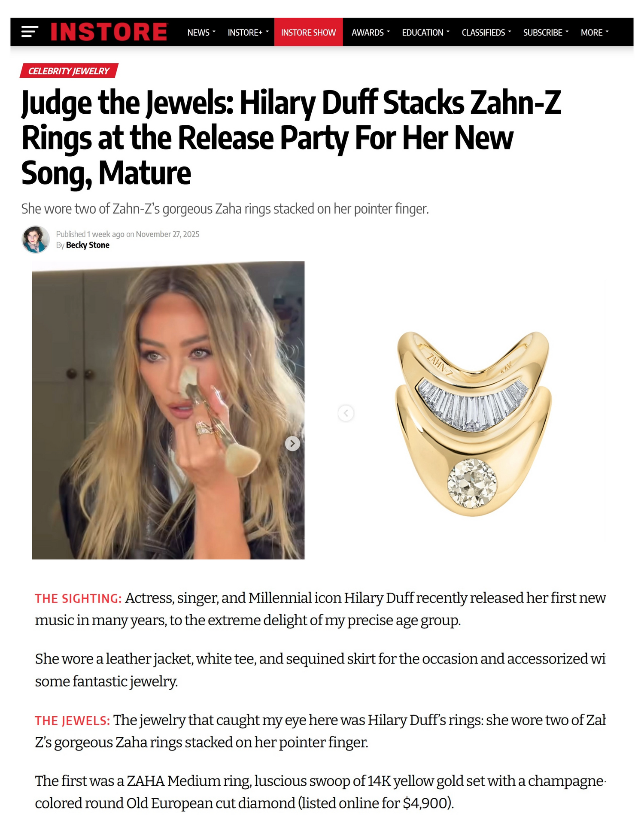Viewport: 644px width, 833px height.
Task: Click Becky Stone's author avatar
Action: 36,239
